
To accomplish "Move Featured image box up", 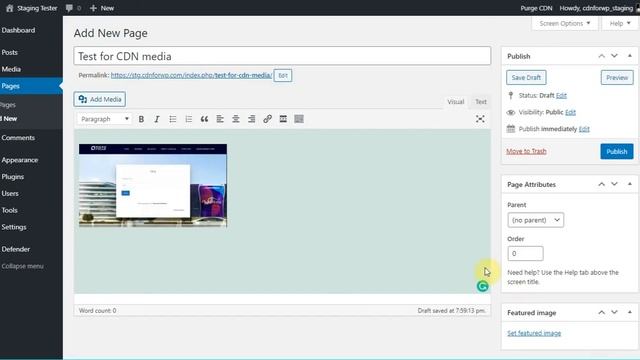I will pos(601,312).
